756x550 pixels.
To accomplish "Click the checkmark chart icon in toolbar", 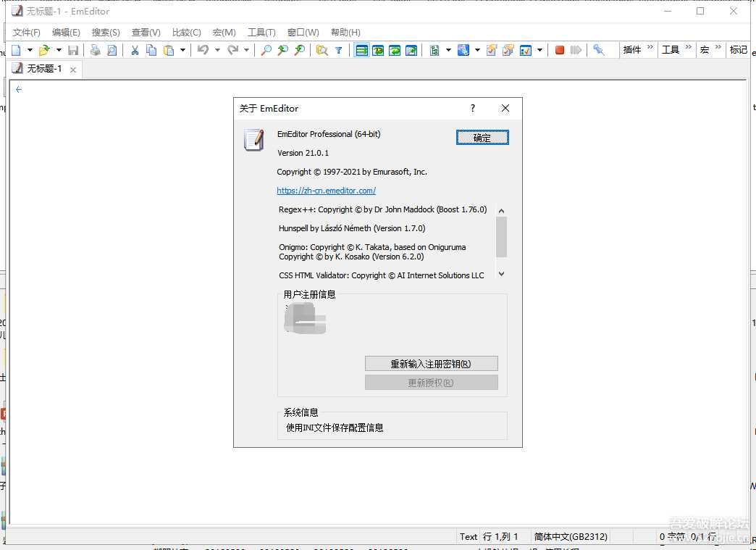I will point(526,50).
